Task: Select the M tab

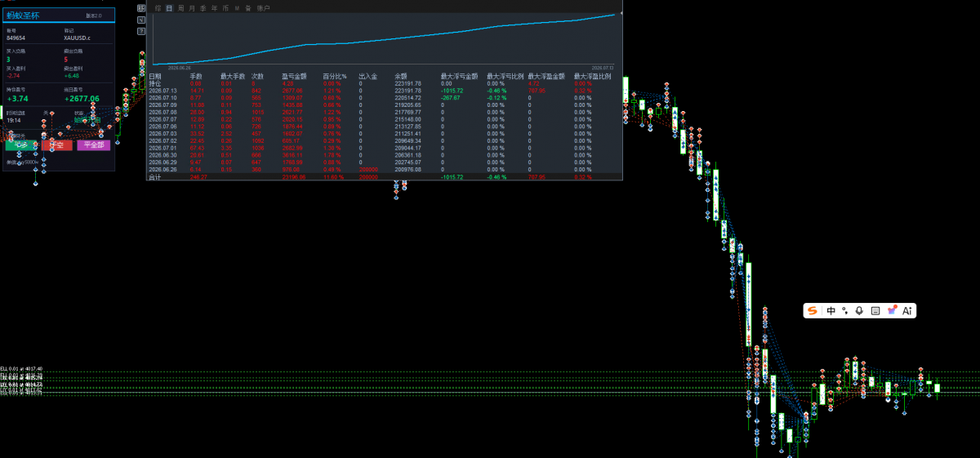Action: [x=237, y=8]
